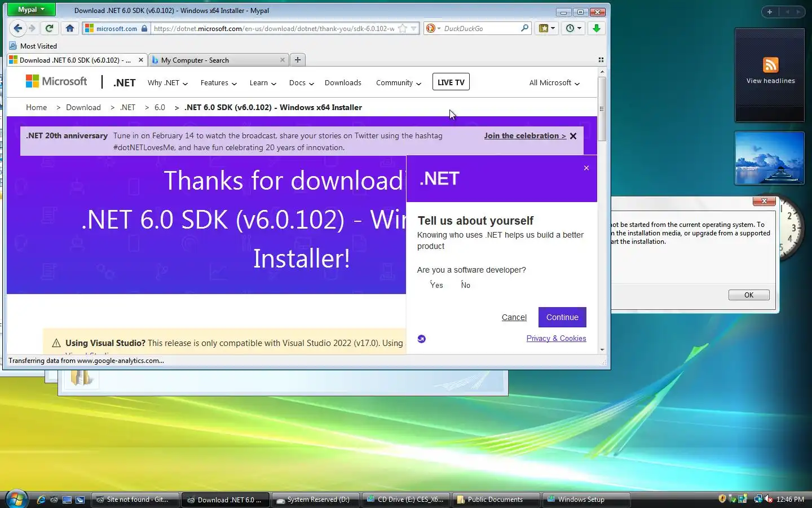Go to the 6.0 breadcrumb
The image size is (812, 508).
pos(160,107)
